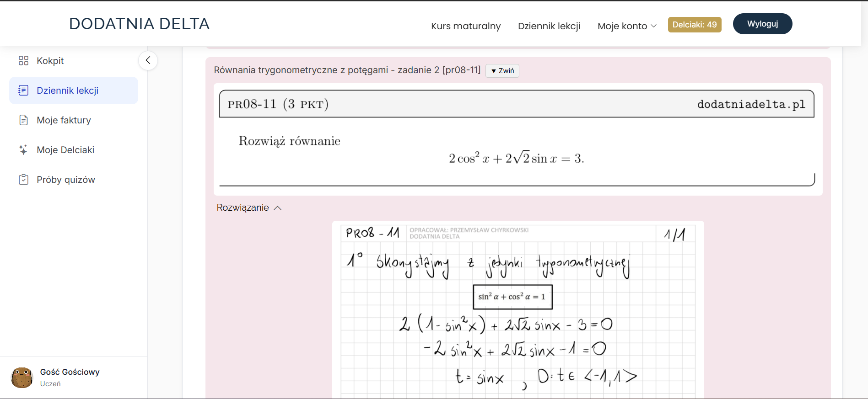Click the Gość Gościowy user name
The image size is (868, 399).
click(70, 372)
